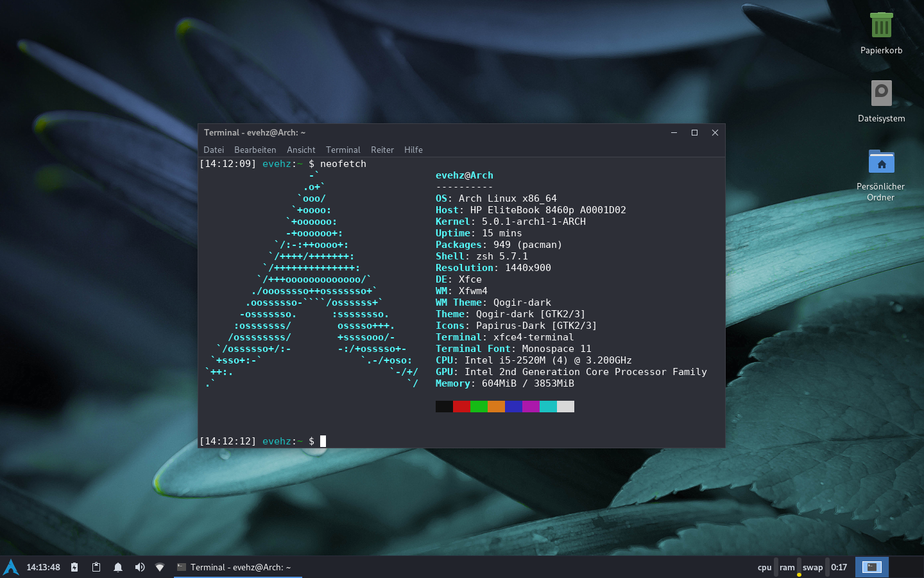
Task: Open the notifications bell icon
Action: point(118,567)
